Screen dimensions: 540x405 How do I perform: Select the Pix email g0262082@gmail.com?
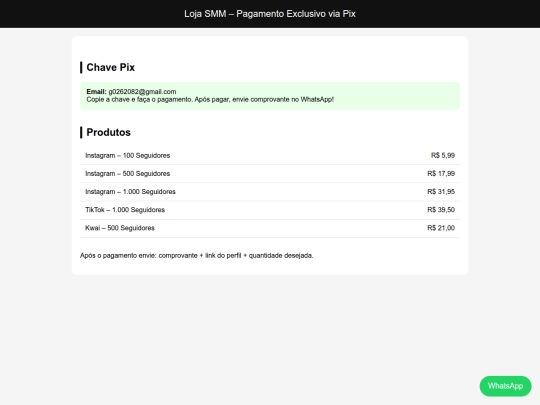142,92
